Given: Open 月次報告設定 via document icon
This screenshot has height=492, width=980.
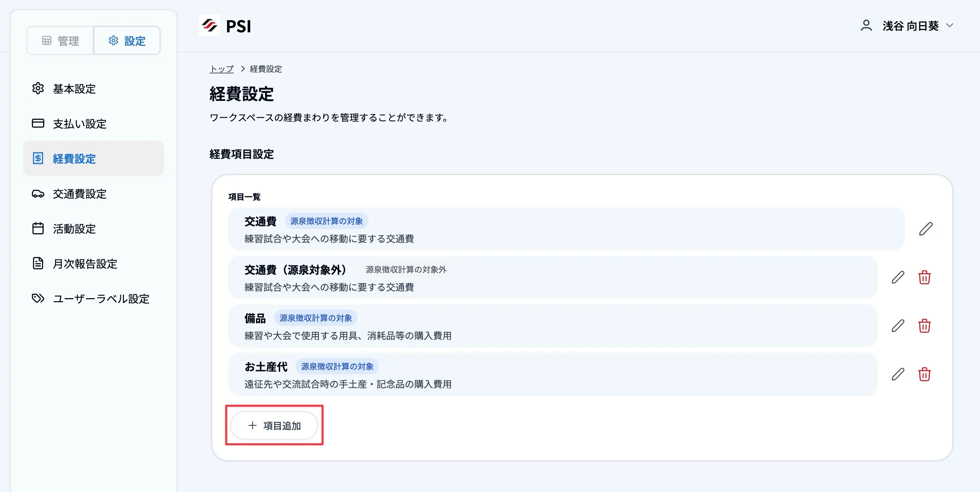Looking at the screenshot, I should point(38,263).
